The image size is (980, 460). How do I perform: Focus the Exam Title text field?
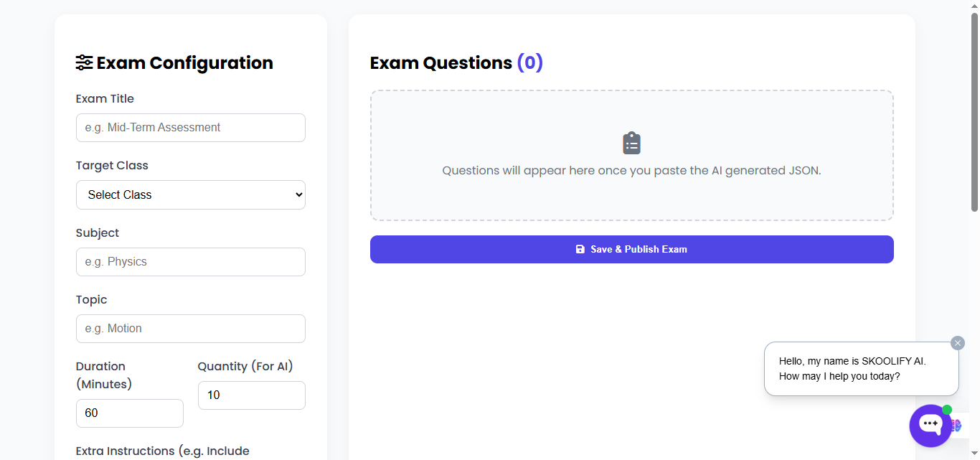[x=190, y=128]
